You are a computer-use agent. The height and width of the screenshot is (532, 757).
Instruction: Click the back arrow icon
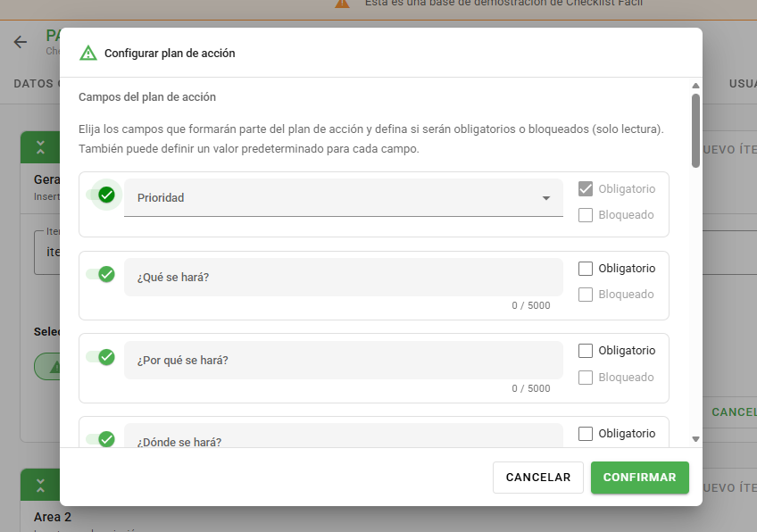21,42
